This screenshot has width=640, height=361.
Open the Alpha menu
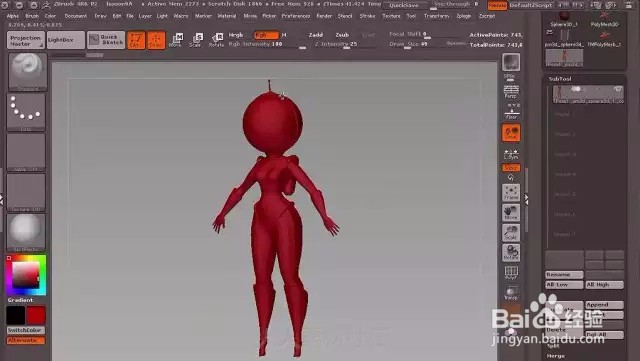click(13, 16)
